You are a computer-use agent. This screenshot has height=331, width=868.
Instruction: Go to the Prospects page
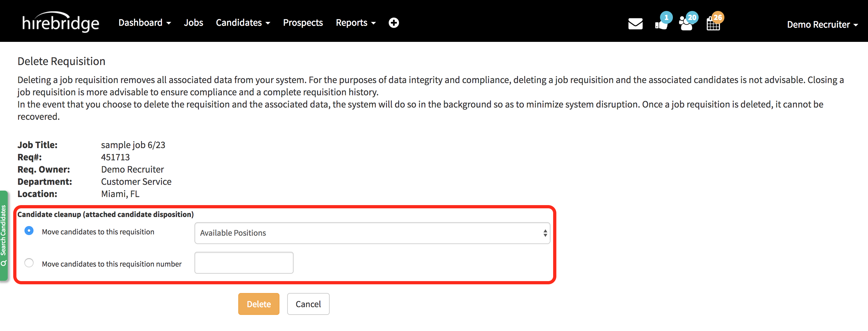tap(303, 23)
